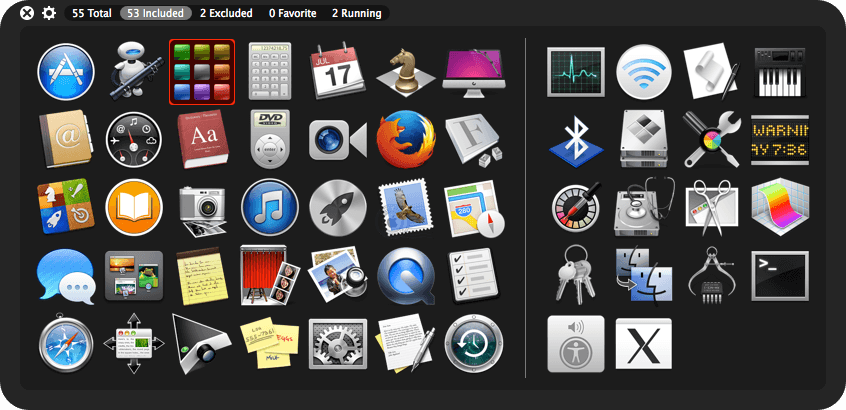
Task: Launch X11 icon
Action: 644,344
